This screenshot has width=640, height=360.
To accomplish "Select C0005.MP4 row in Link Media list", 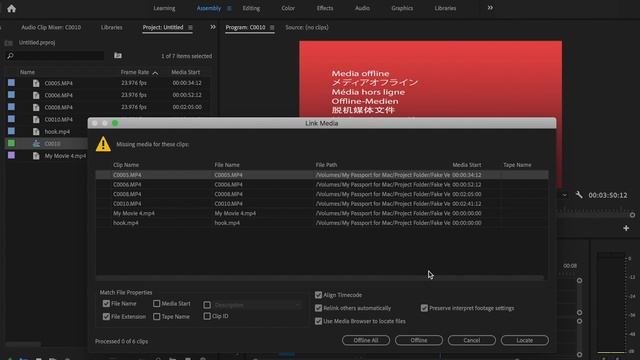I will coord(322,175).
